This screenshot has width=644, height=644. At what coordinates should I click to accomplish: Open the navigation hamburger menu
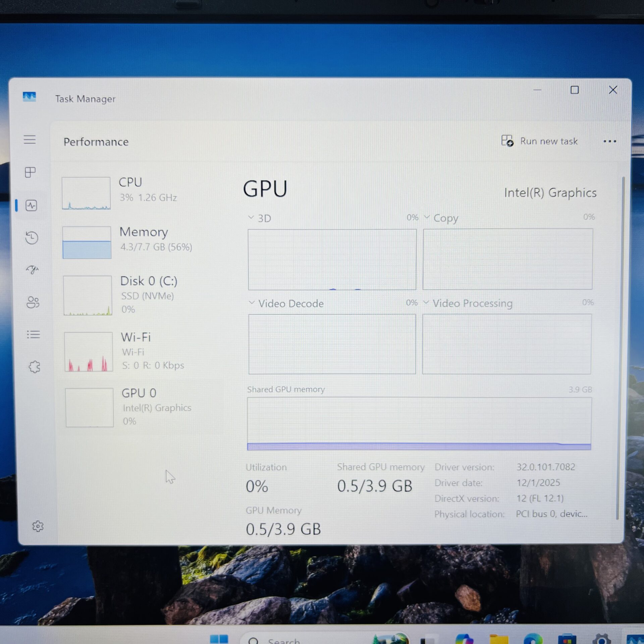click(x=30, y=139)
